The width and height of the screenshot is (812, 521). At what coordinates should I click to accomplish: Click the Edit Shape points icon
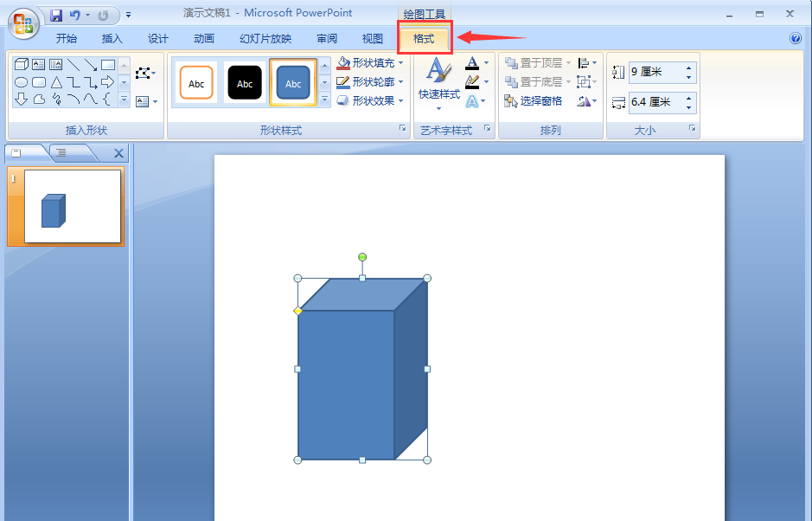pos(144,74)
